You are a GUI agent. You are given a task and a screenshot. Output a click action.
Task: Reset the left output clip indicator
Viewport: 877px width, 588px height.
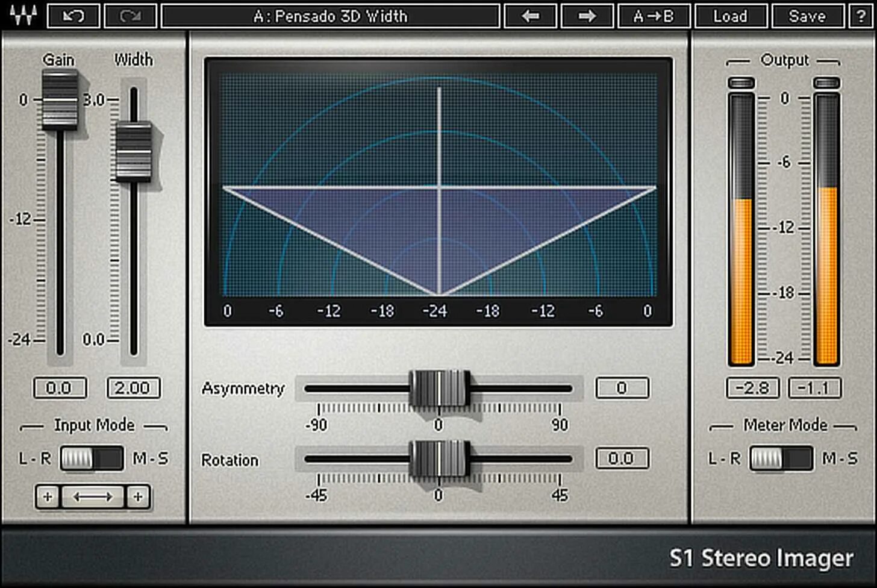point(741,83)
